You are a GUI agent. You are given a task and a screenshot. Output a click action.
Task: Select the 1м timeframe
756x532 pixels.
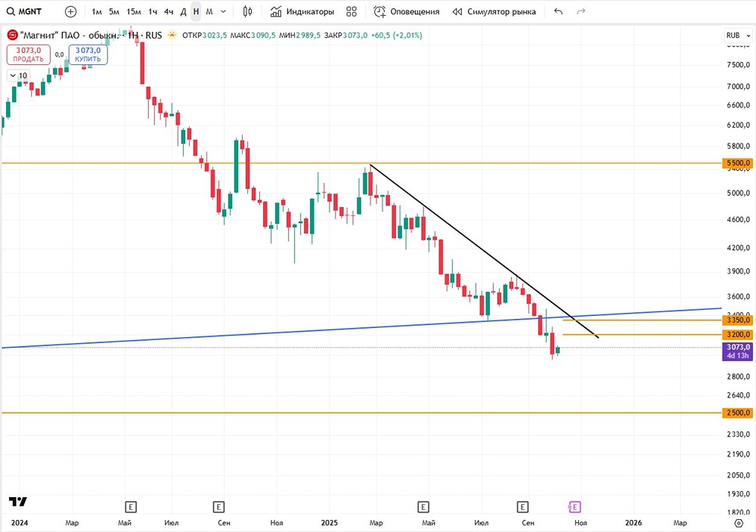coord(97,12)
